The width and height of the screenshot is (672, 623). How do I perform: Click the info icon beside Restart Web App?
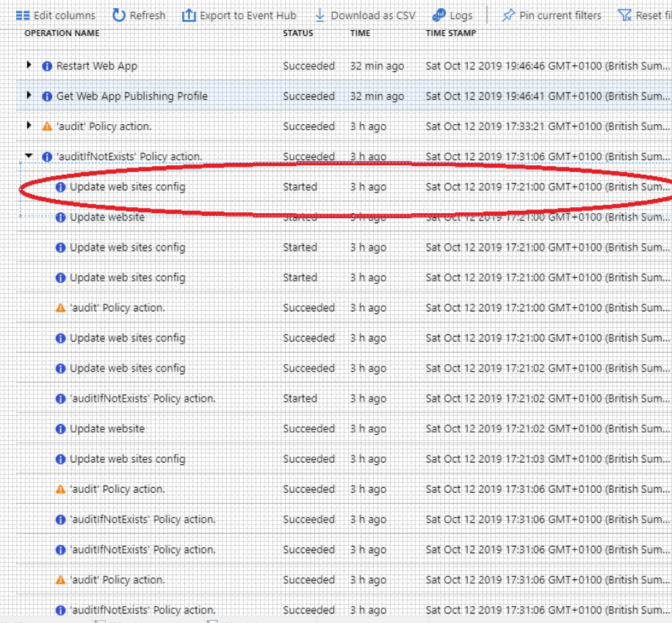click(47, 65)
